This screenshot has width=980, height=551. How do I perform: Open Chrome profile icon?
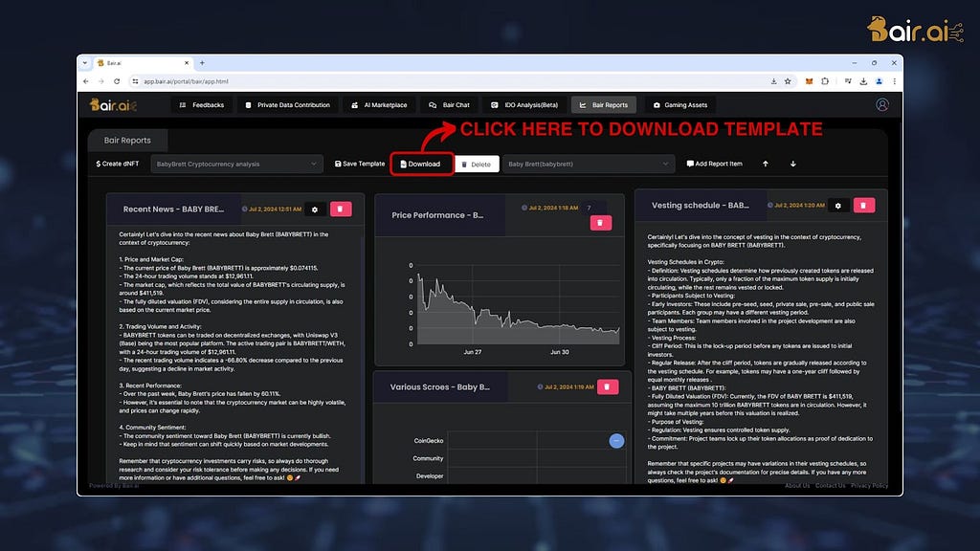(x=879, y=81)
